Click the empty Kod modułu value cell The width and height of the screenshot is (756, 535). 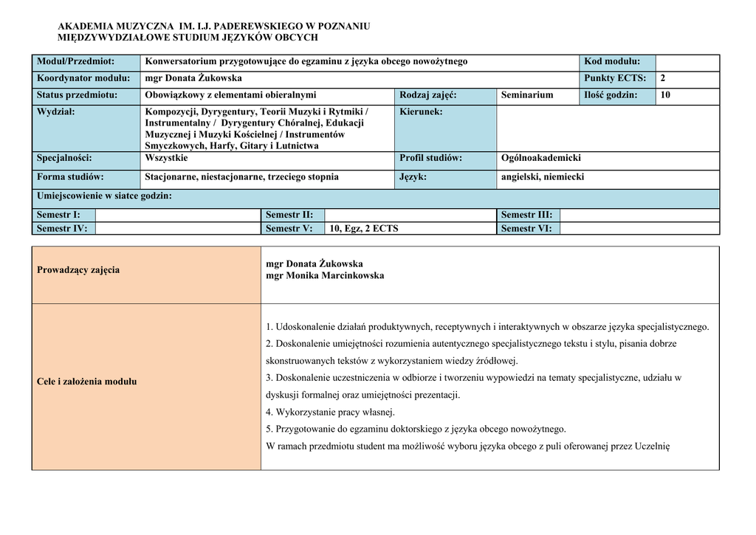(687, 62)
